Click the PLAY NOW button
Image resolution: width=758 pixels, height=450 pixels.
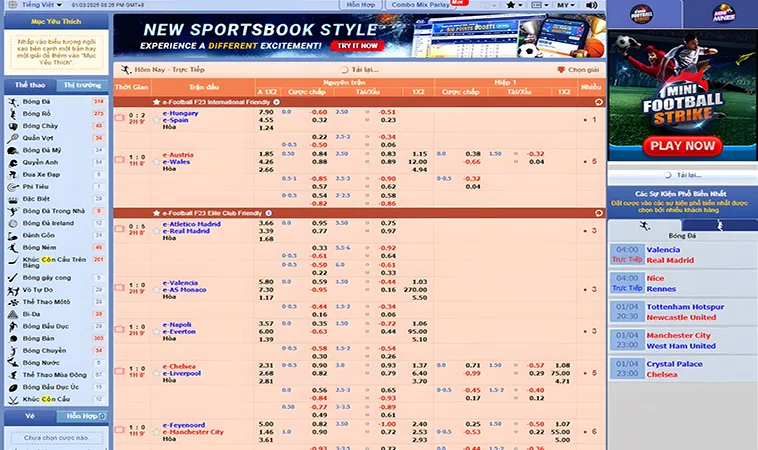(x=683, y=146)
